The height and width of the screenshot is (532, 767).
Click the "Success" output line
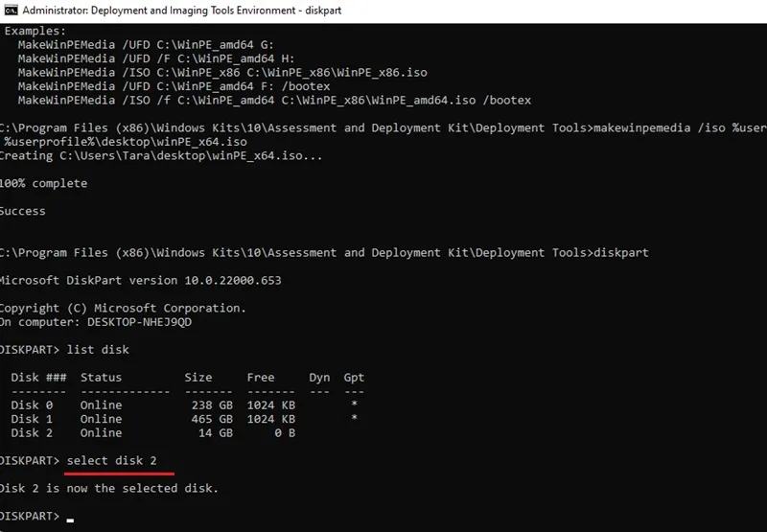pos(22,211)
